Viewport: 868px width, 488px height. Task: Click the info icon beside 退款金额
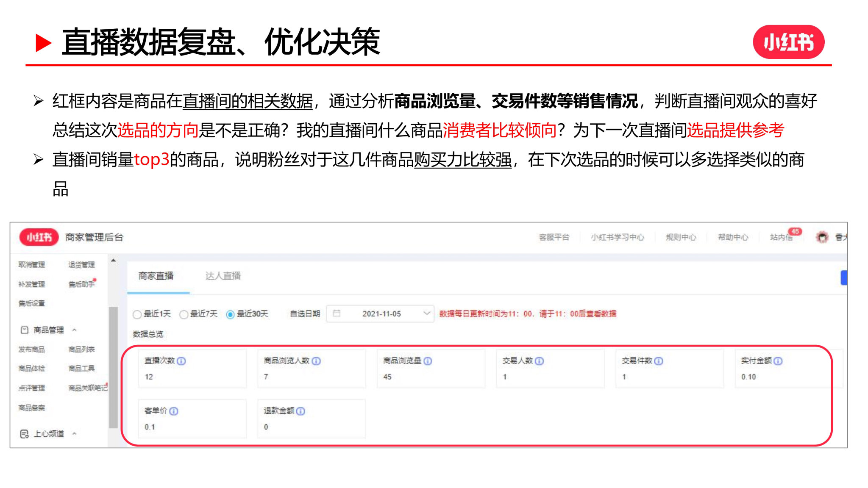[x=301, y=411]
